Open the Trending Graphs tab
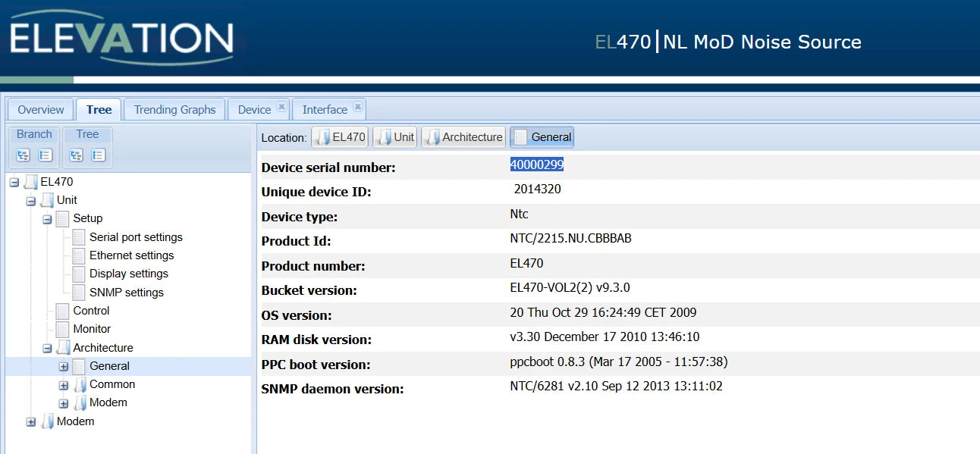Image resolution: width=980 pixels, height=454 pixels. 175,109
